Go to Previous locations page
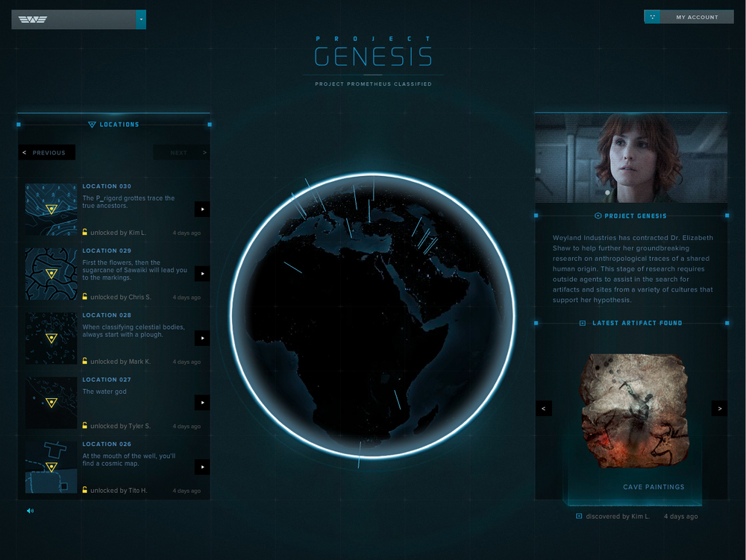The height and width of the screenshot is (560, 746). tap(47, 153)
